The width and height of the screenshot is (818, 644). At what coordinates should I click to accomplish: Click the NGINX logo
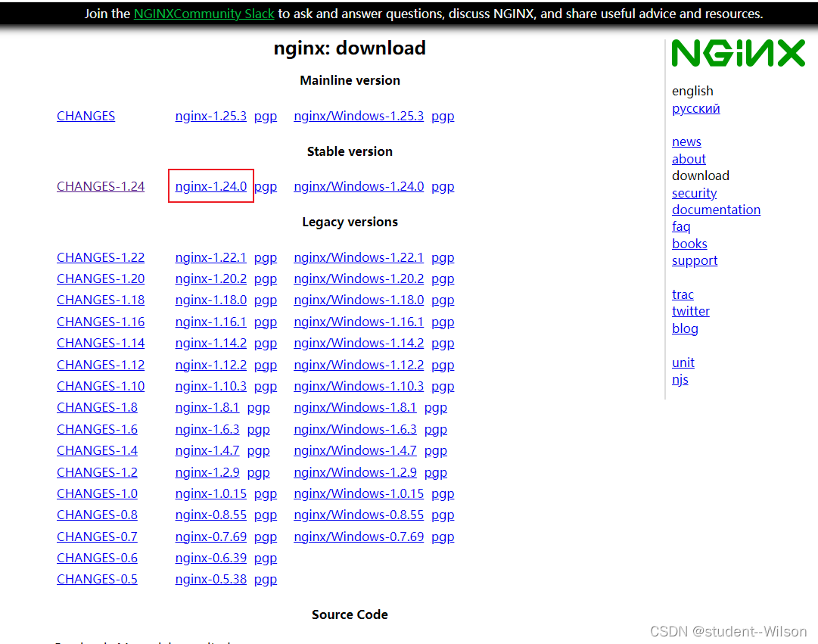tap(738, 53)
